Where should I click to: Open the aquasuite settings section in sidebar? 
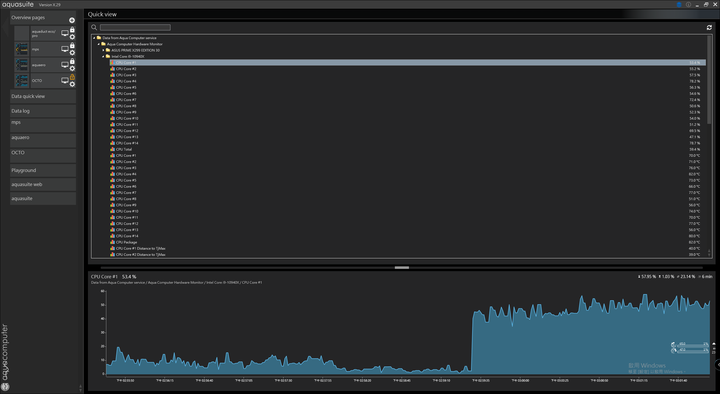(43, 198)
